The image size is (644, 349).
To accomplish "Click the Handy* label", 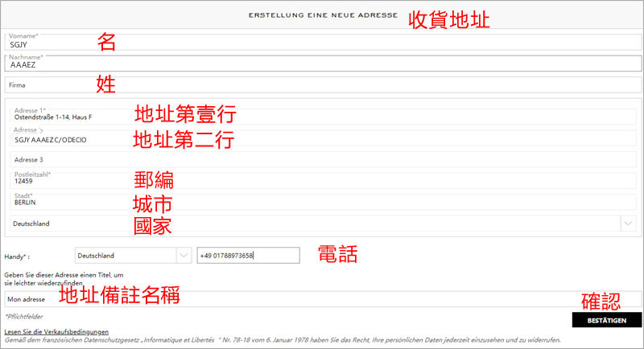I will pos(17,257).
